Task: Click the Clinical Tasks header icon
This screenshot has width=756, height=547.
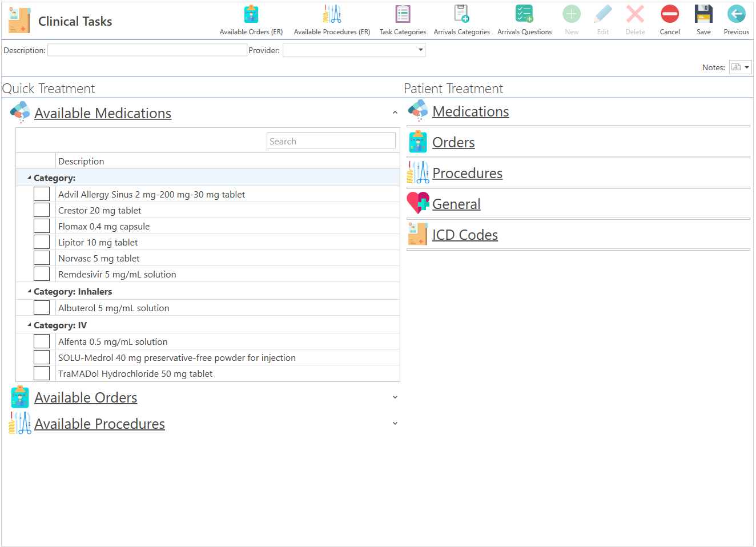Action: (19, 21)
